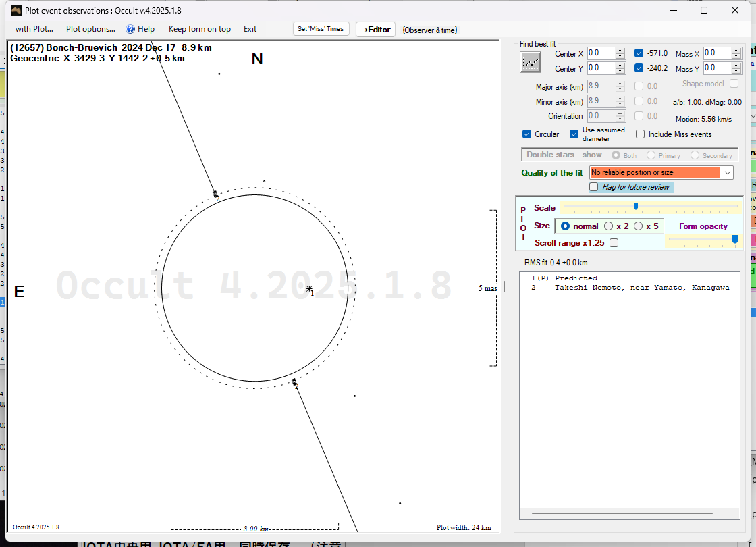Click the predicted star marker on plot

pos(309,289)
